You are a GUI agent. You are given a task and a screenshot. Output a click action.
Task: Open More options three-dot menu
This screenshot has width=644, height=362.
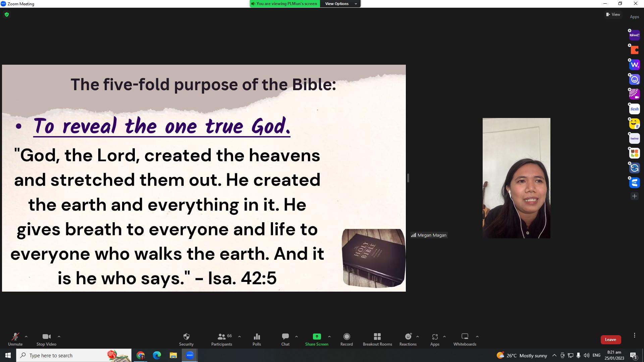tap(635, 335)
